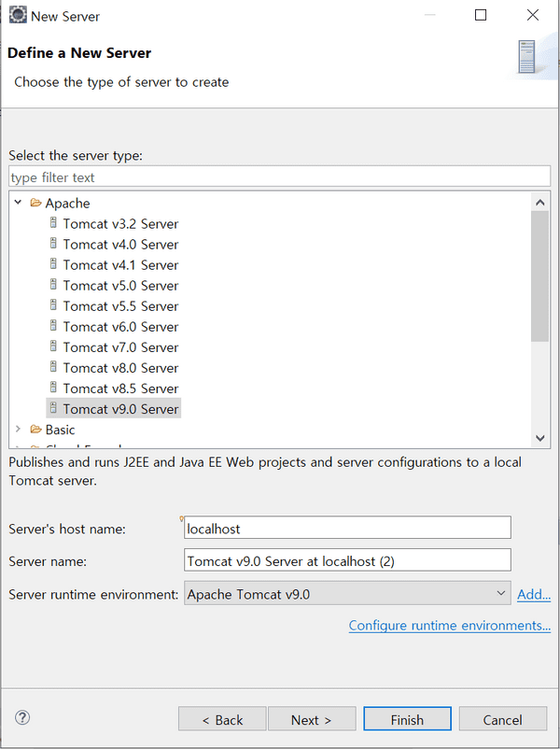The image size is (560, 749).
Task: Click the Cancel button
Action: (x=502, y=719)
